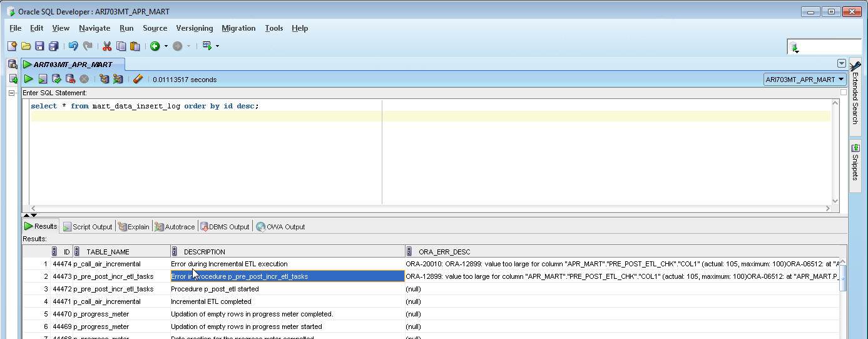
Task: Click the Execute Statement green arrow
Action: coord(28,79)
